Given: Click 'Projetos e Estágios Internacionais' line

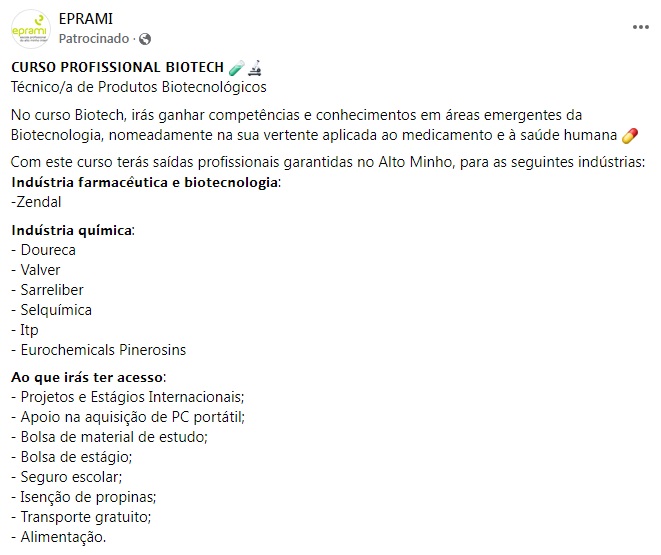Looking at the screenshot, I should coord(129,397).
